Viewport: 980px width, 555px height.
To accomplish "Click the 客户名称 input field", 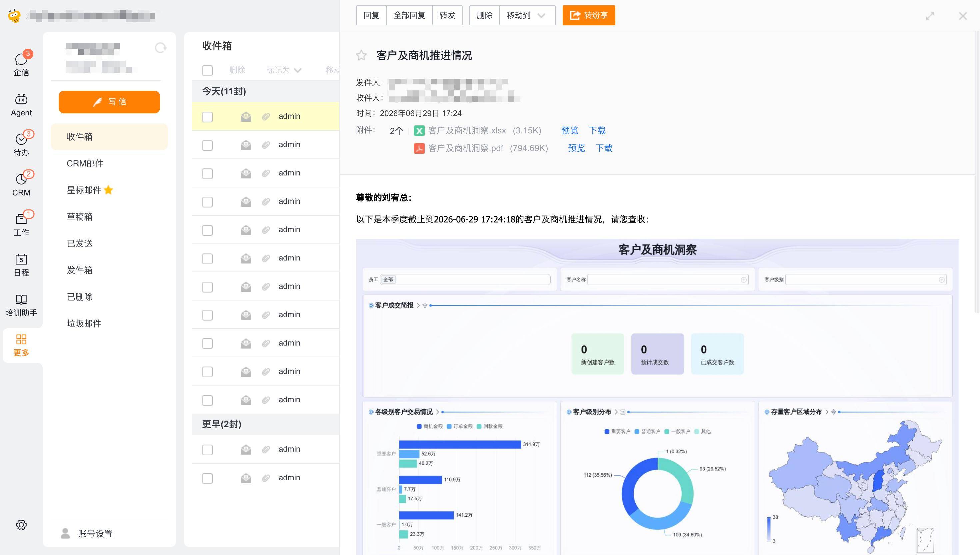I will 668,280.
